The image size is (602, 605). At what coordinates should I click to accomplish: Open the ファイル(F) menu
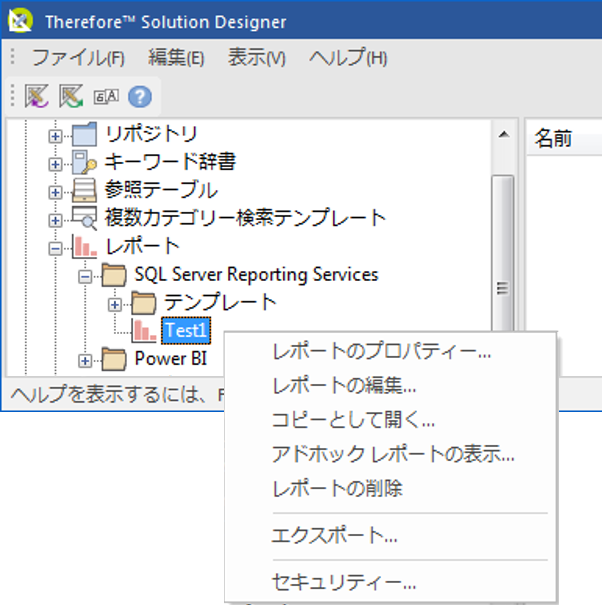click(x=78, y=57)
